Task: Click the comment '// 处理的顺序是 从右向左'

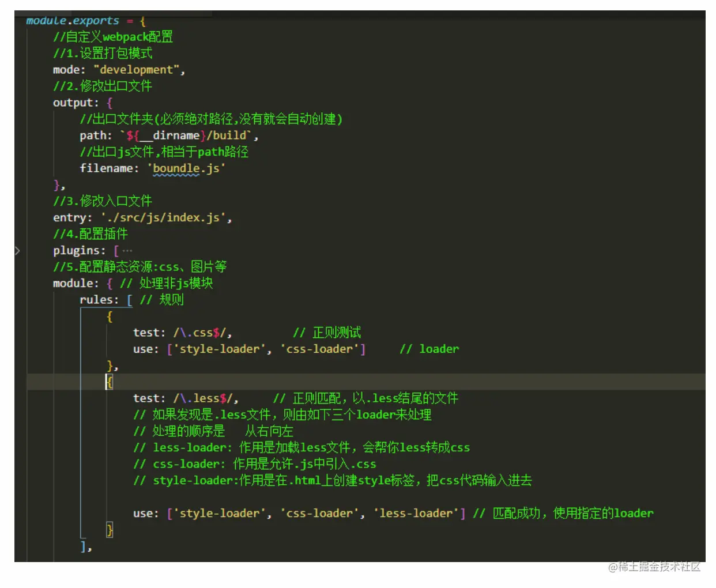Action: point(213,431)
